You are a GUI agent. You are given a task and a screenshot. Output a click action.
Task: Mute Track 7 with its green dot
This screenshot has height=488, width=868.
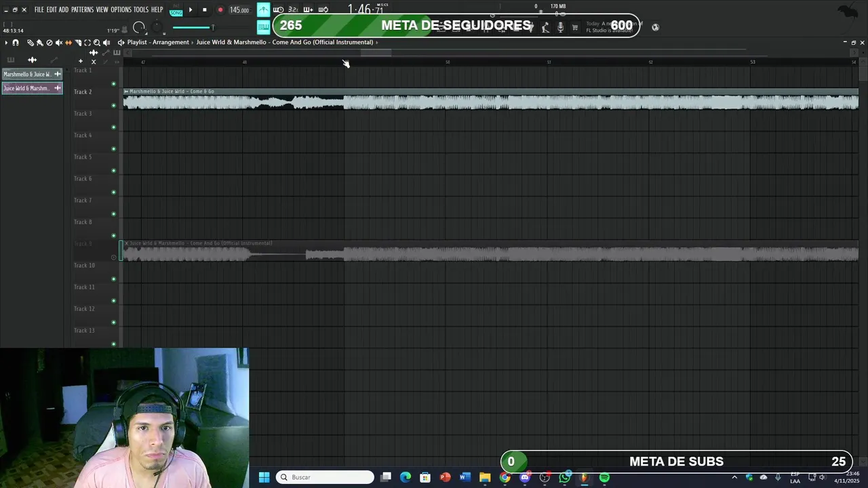pyautogui.click(x=113, y=214)
